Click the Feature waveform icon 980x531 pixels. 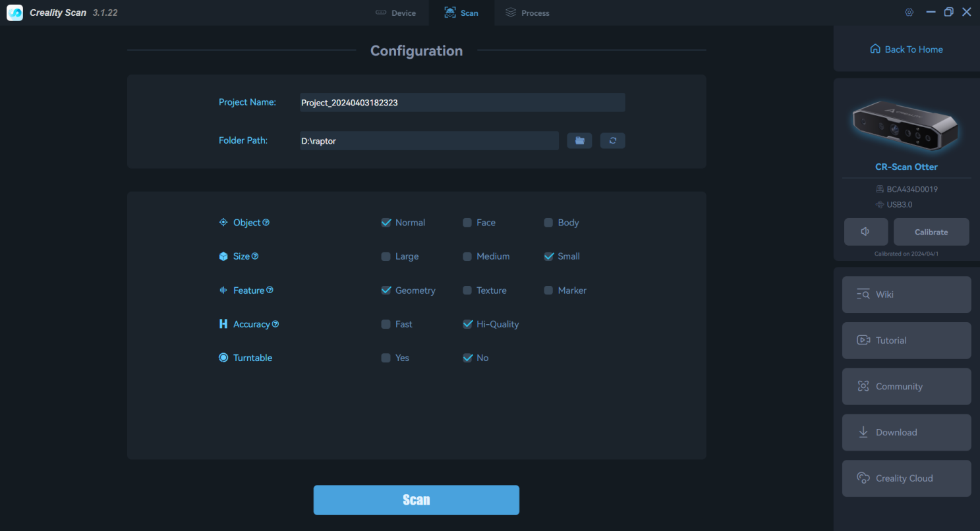click(x=223, y=290)
